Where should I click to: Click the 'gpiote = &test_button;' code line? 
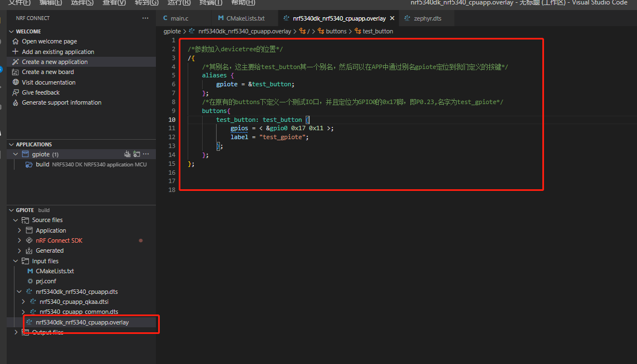(x=255, y=84)
